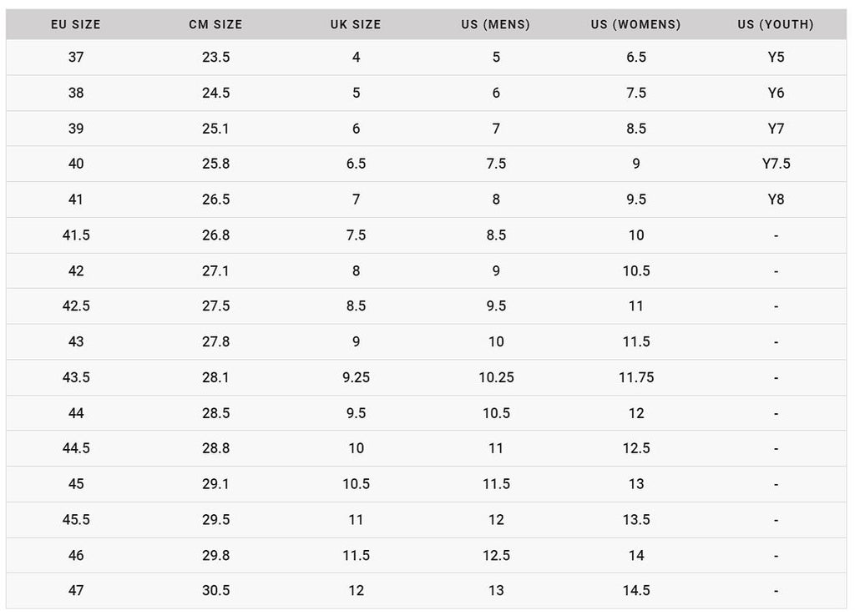Viewport: 855px width, 616px height.
Task: Select the Y8 youth size cell
Action: click(776, 199)
